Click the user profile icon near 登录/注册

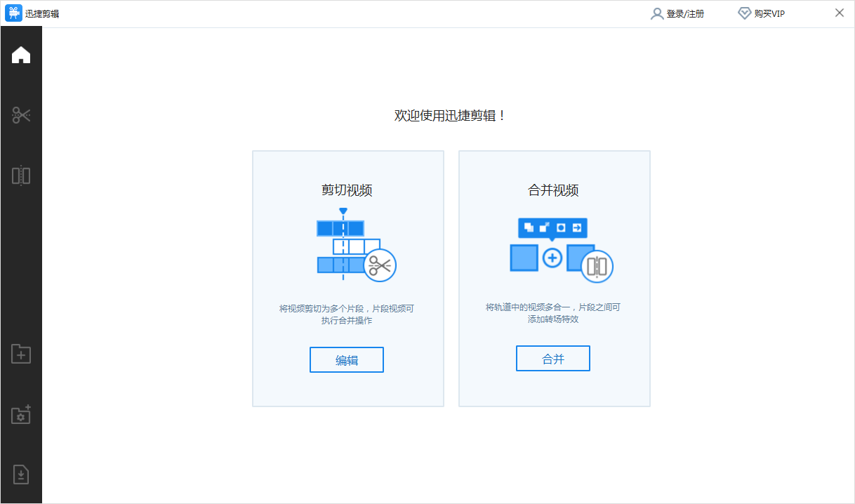point(657,13)
